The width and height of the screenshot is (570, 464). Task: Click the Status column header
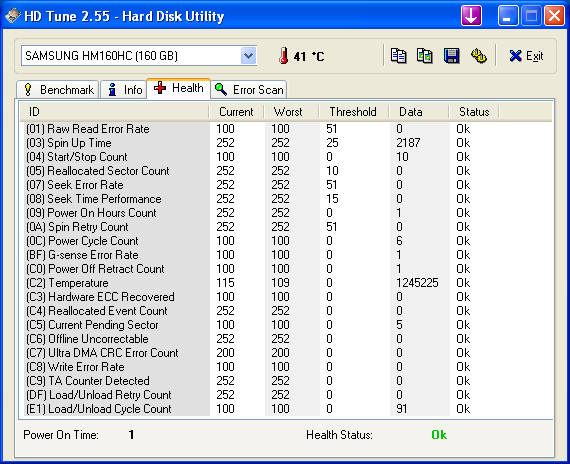tap(474, 112)
